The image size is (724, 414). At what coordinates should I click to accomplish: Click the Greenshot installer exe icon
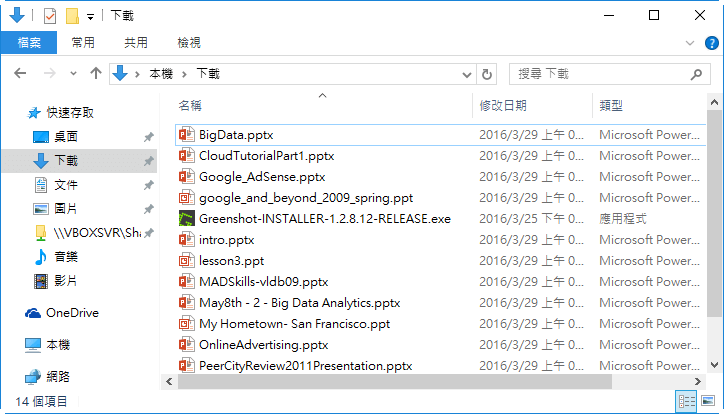187,218
